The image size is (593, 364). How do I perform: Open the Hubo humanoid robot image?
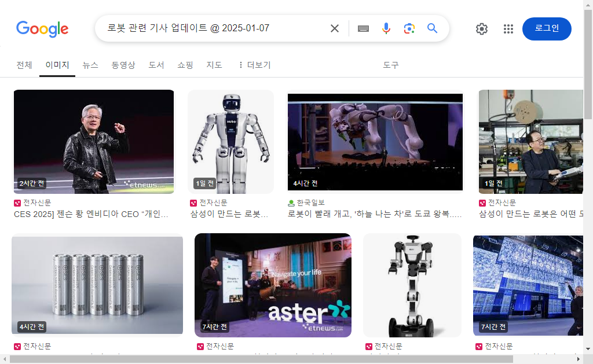(230, 142)
